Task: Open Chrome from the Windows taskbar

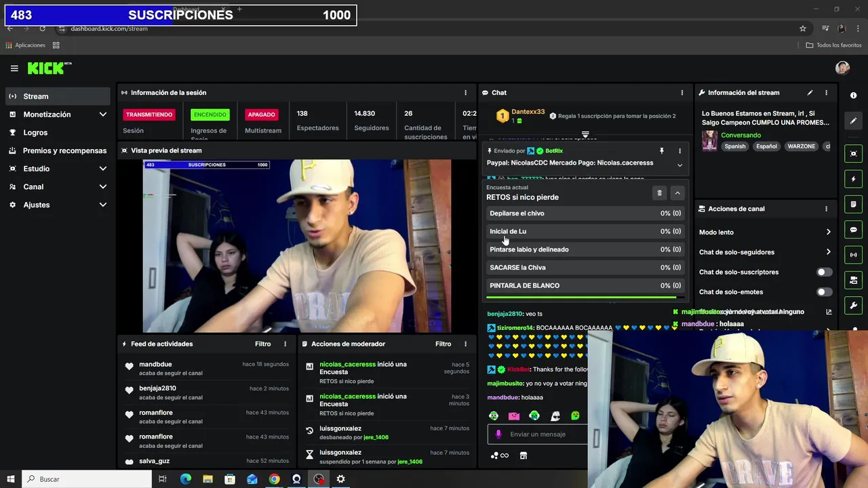Action: point(274,479)
